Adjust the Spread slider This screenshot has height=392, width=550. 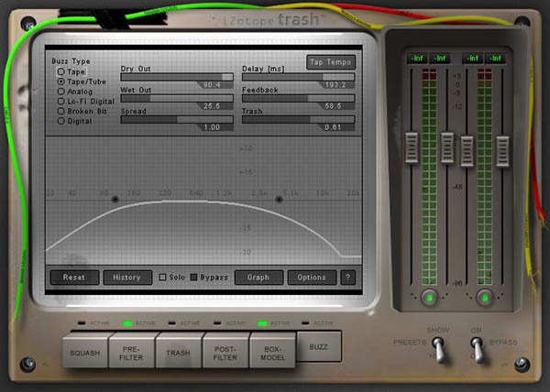pyautogui.click(x=177, y=119)
